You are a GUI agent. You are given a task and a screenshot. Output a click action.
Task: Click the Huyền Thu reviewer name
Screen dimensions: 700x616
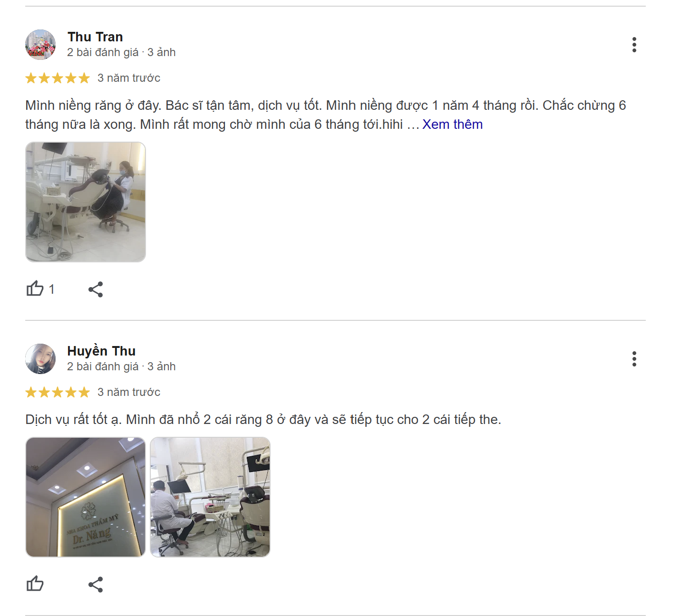pyautogui.click(x=101, y=351)
